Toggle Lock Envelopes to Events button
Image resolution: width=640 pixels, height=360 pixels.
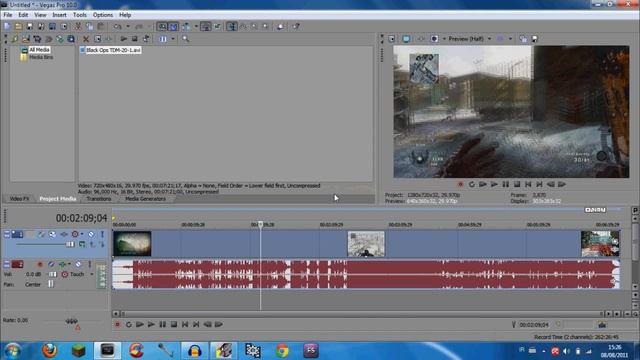(x=206, y=27)
